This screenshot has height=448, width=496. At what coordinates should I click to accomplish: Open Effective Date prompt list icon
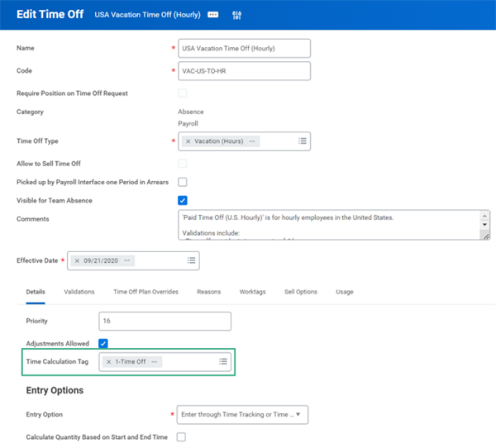tap(191, 260)
